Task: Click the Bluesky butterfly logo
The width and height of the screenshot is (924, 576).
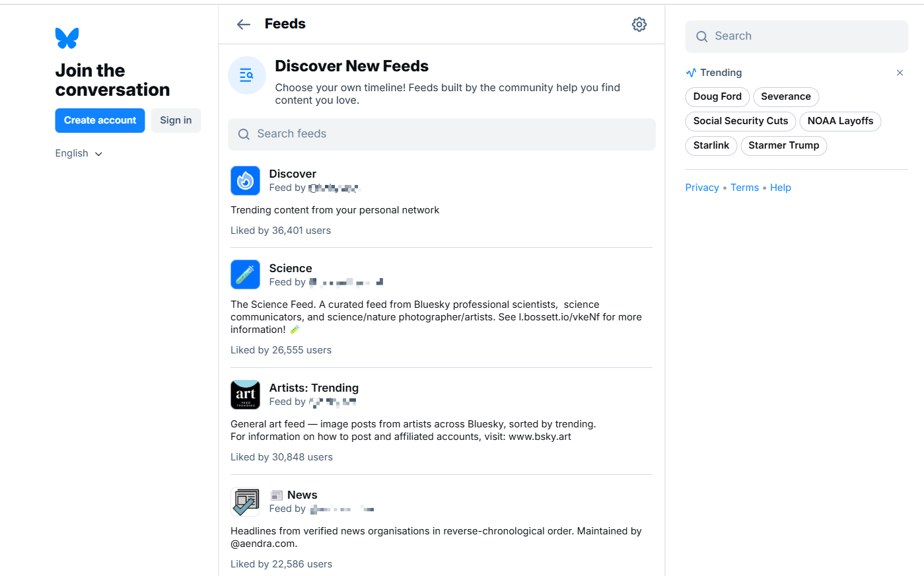Action: [67, 38]
